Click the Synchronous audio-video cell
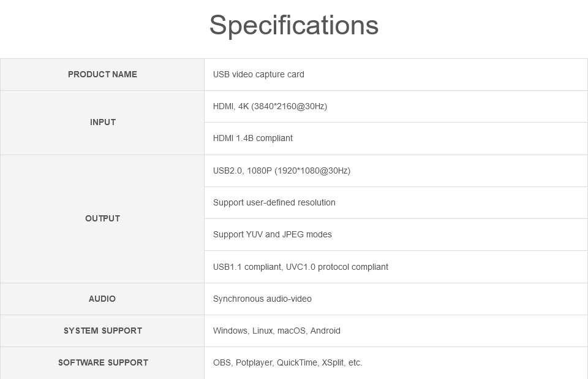The height and width of the screenshot is (379, 588). (396, 299)
